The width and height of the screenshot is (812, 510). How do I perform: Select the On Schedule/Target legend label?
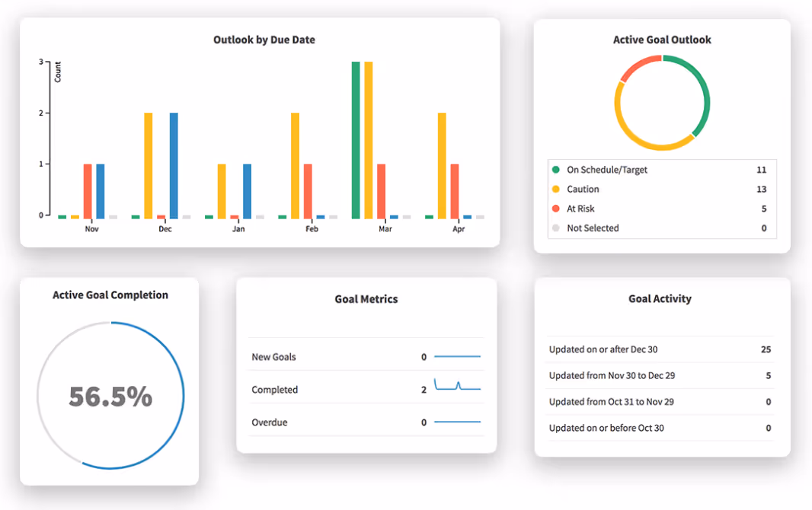[607, 170]
